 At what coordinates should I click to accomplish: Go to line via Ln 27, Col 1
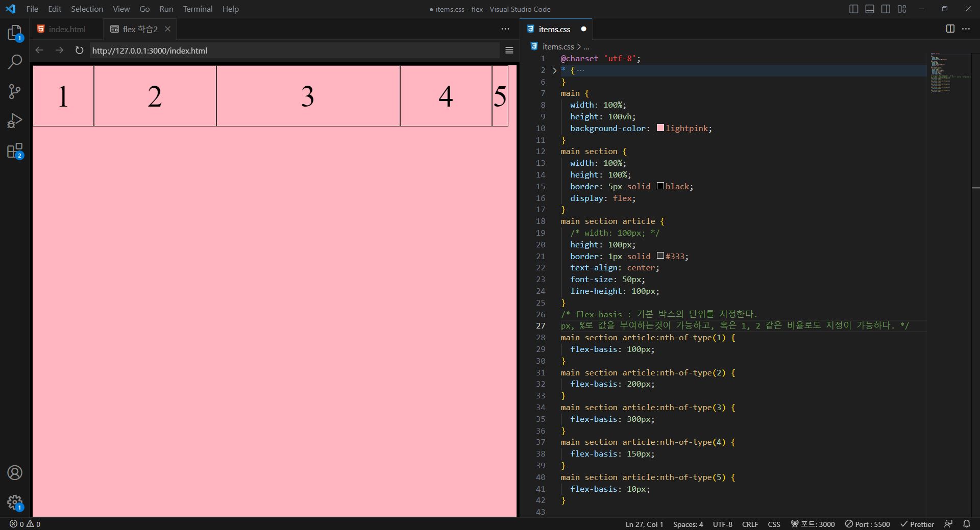644,524
